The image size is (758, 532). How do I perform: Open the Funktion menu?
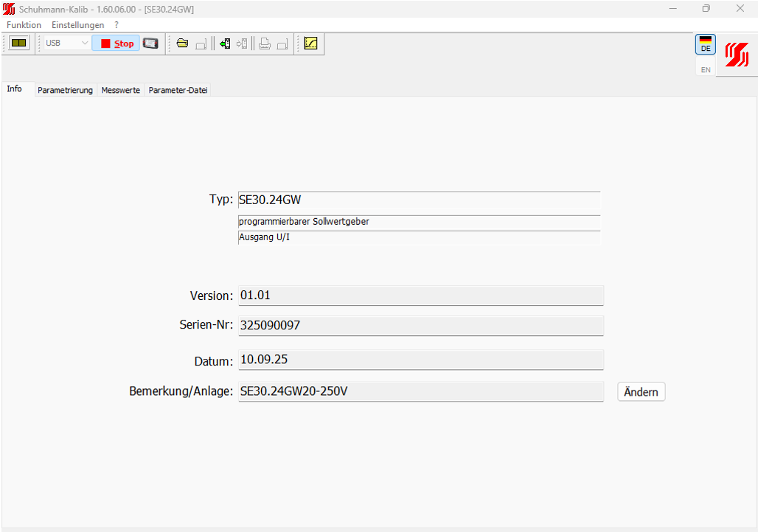[24, 25]
